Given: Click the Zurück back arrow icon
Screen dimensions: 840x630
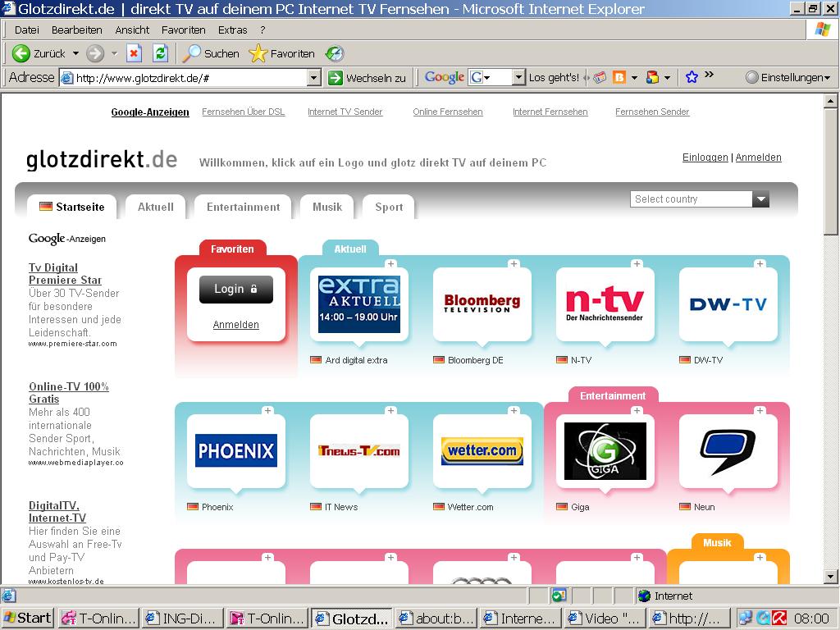Looking at the screenshot, I should coord(21,53).
